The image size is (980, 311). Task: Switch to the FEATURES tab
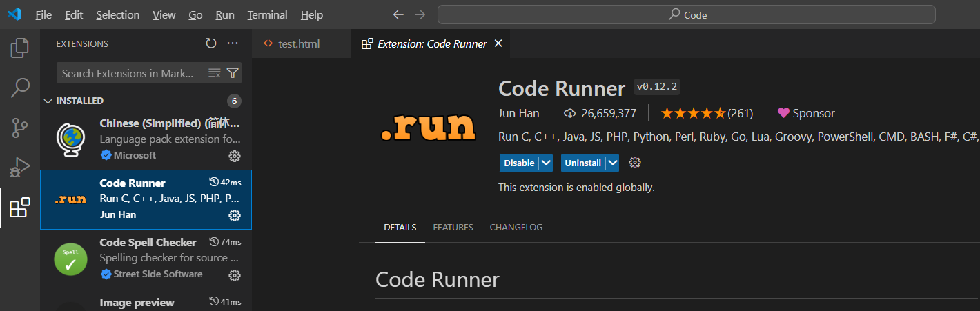pyautogui.click(x=453, y=227)
